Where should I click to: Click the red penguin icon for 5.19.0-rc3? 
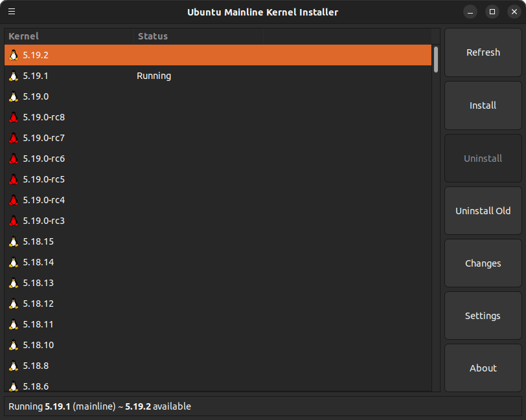coord(14,221)
